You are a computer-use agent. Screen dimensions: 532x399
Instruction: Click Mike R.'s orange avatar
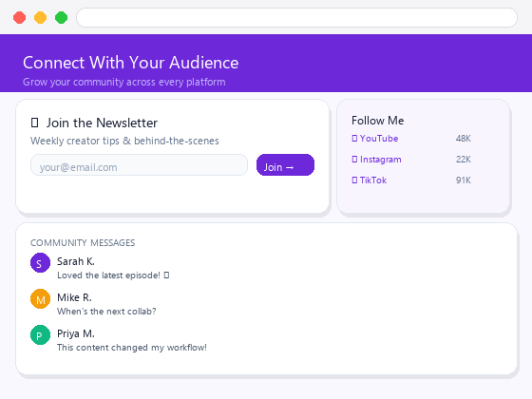(40, 299)
